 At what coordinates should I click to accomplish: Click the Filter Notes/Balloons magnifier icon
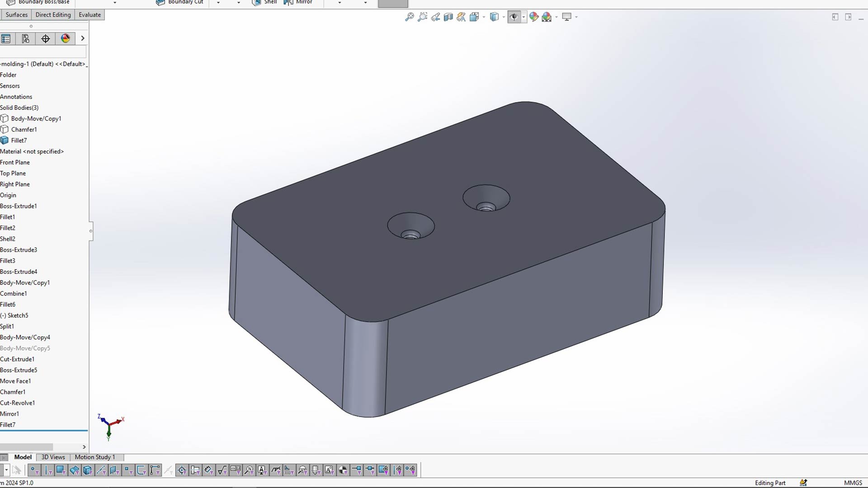[x=249, y=470]
